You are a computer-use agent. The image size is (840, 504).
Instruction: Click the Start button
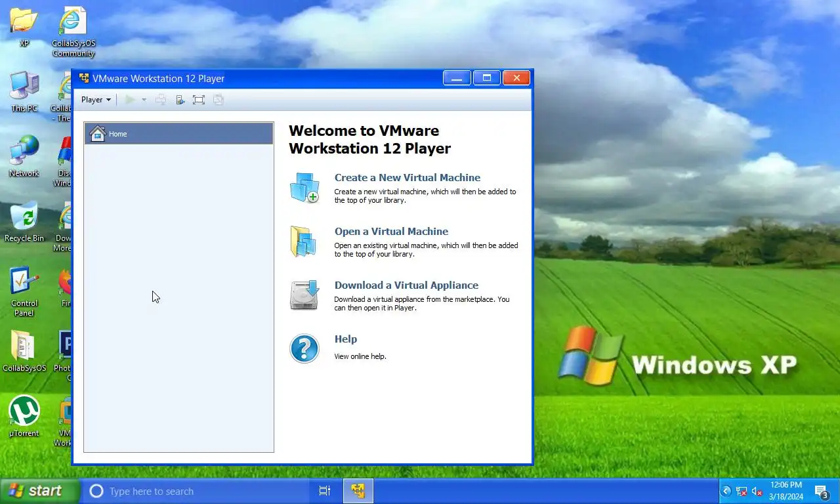(40, 491)
